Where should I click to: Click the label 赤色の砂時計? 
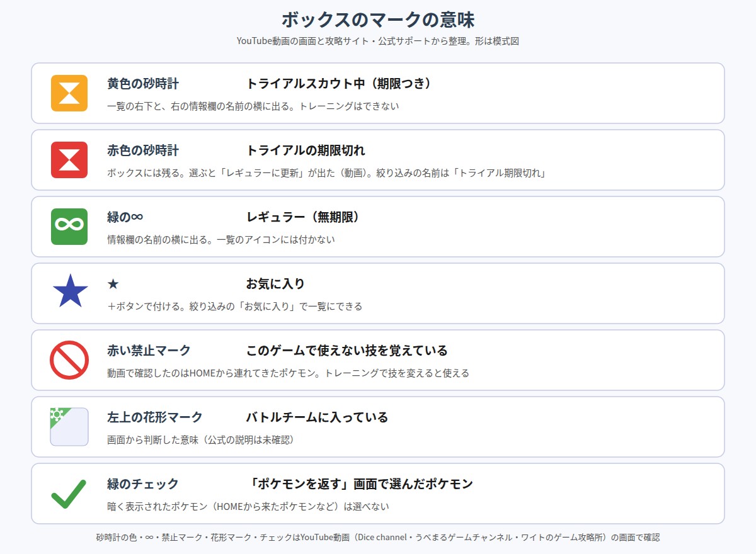click(143, 150)
